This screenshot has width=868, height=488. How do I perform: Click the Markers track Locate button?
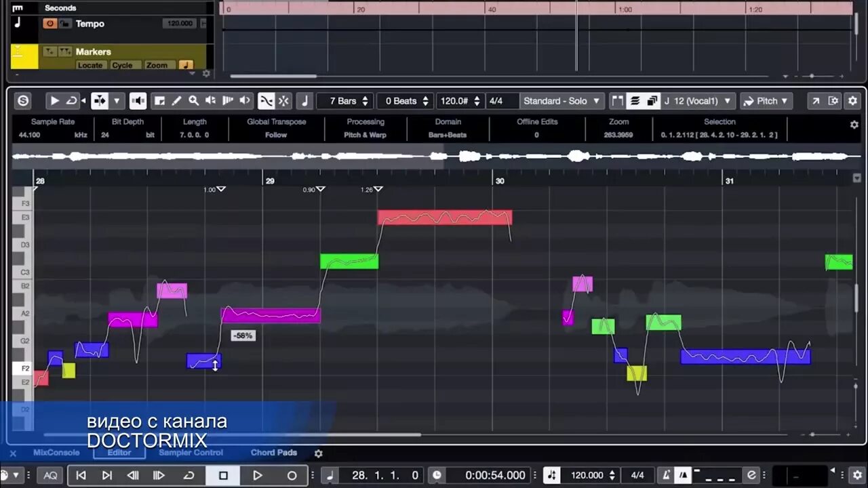tap(90, 65)
